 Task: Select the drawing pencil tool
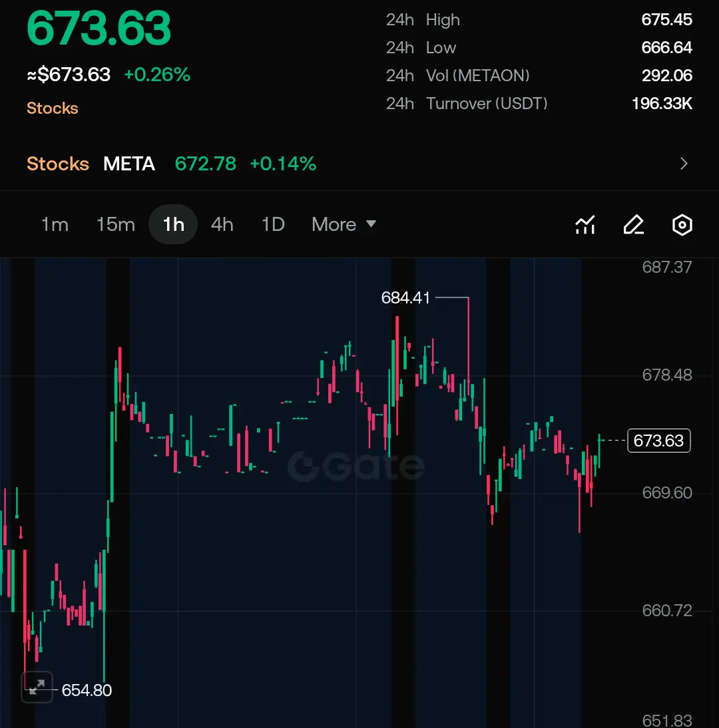coord(634,225)
